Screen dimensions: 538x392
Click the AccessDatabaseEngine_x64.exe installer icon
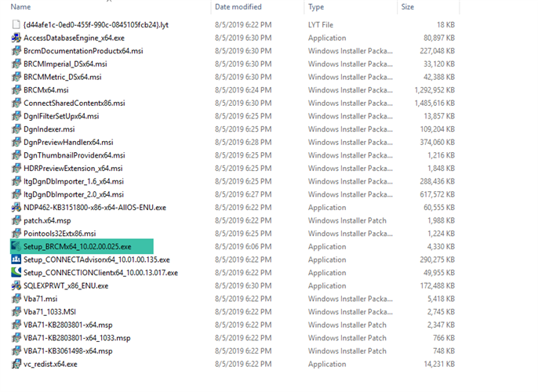click(16, 38)
